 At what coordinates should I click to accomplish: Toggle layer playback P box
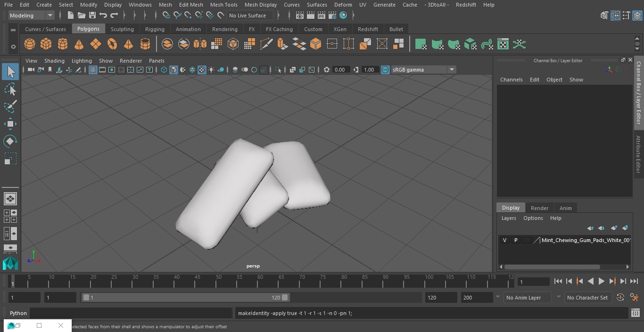515,240
